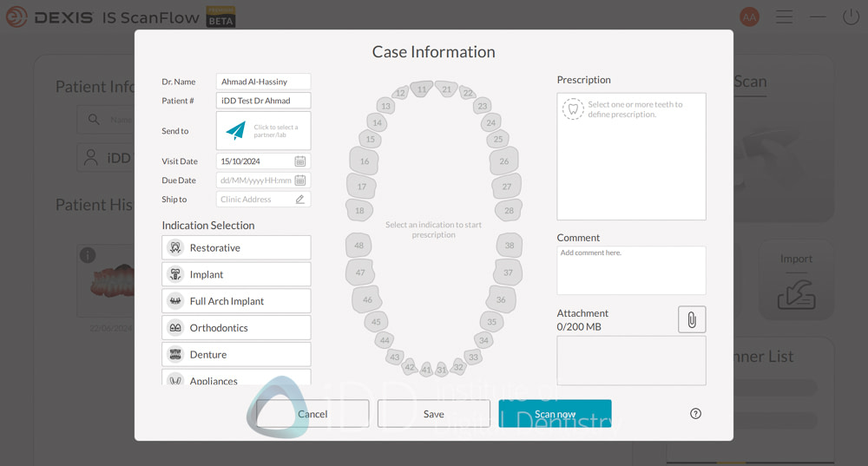Select tooth 14 on the chart

click(377, 122)
